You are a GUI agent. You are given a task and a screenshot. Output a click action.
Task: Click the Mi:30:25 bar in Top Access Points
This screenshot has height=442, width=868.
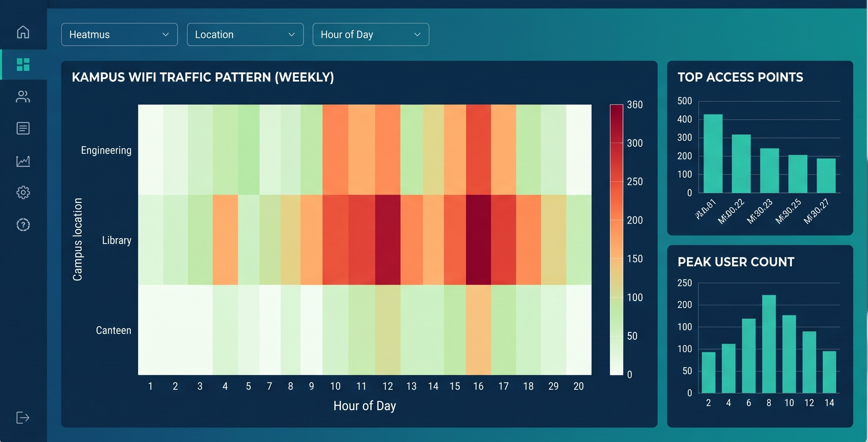pyautogui.click(x=798, y=174)
